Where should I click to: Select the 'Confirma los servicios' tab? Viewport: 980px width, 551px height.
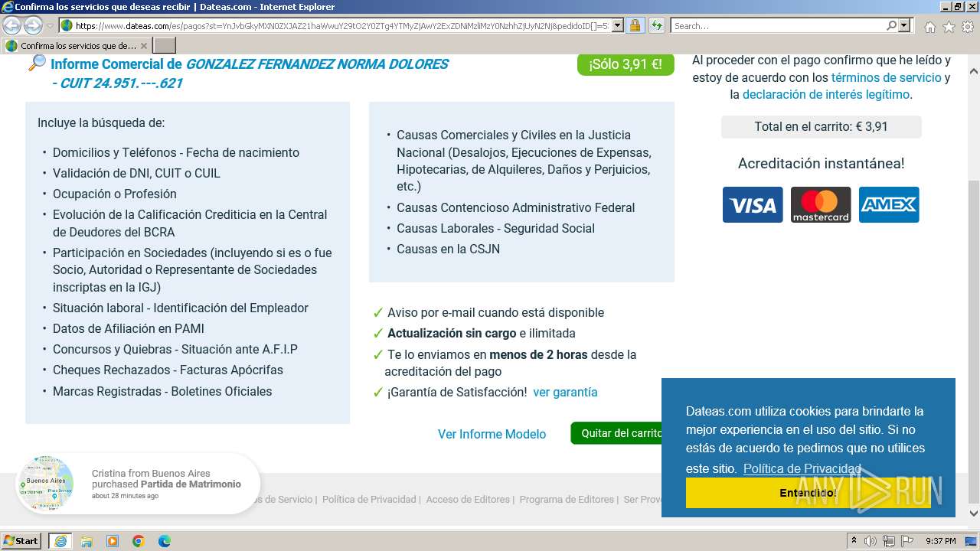coord(77,46)
